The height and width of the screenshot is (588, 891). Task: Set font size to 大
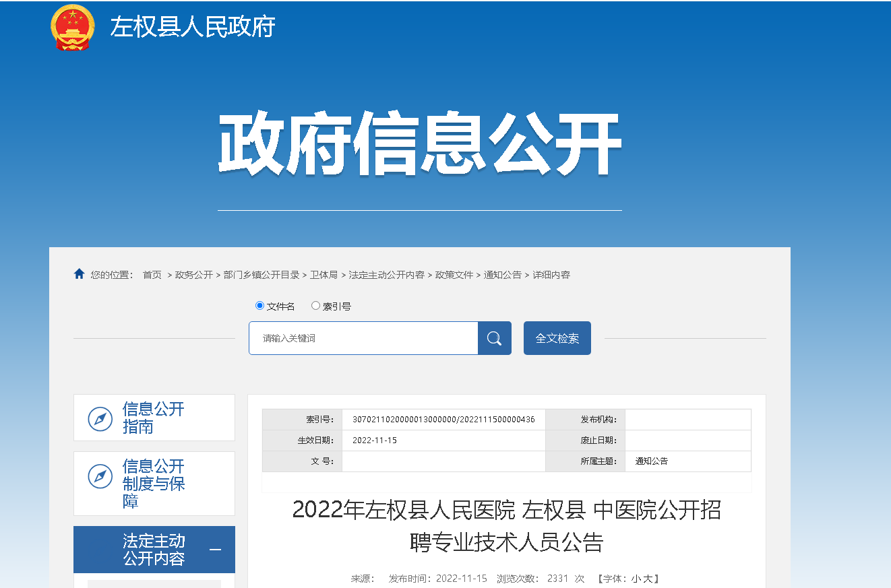(x=648, y=579)
